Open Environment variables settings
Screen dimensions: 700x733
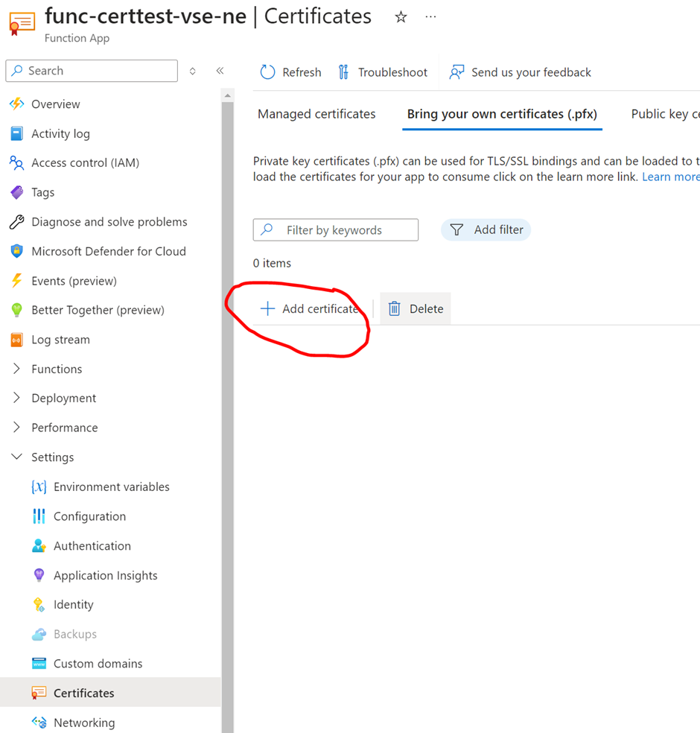tap(110, 486)
